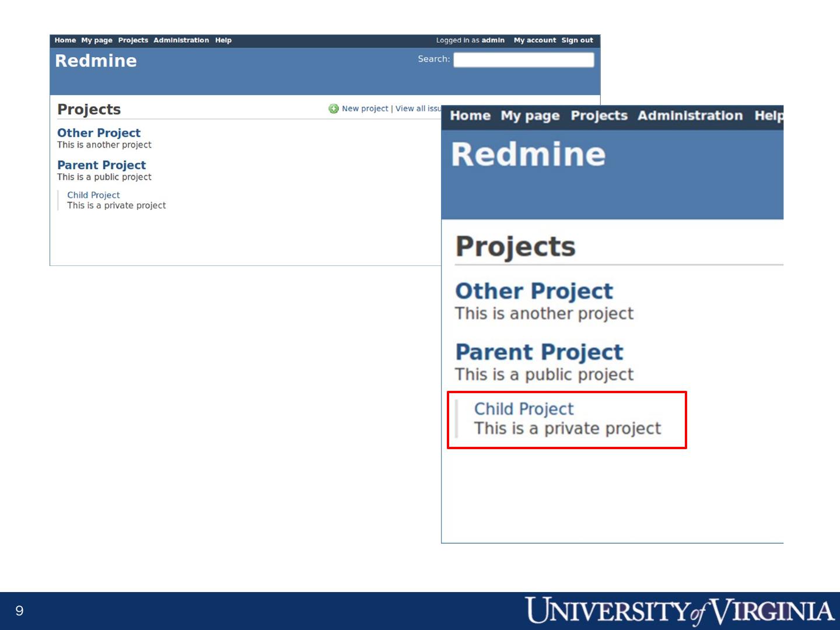
Task: Open Parent Project in the enlarged screenshot
Action: (x=540, y=352)
